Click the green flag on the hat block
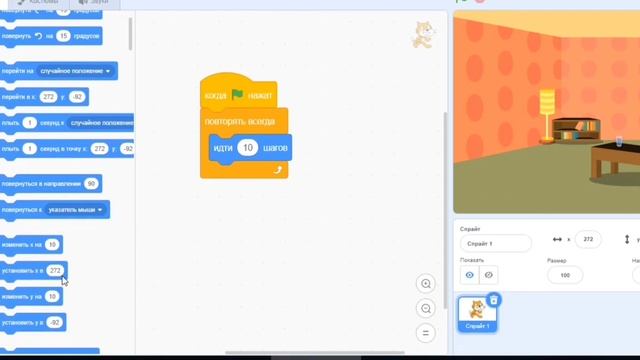The height and width of the screenshot is (360, 640). (x=237, y=95)
